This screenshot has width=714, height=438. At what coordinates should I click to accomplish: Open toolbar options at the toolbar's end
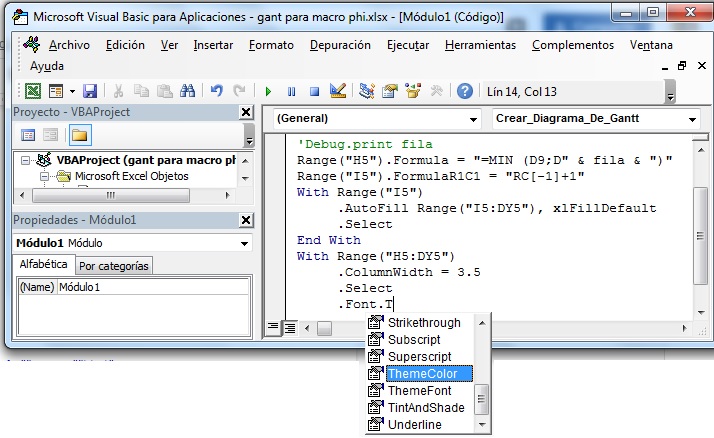tap(670, 92)
